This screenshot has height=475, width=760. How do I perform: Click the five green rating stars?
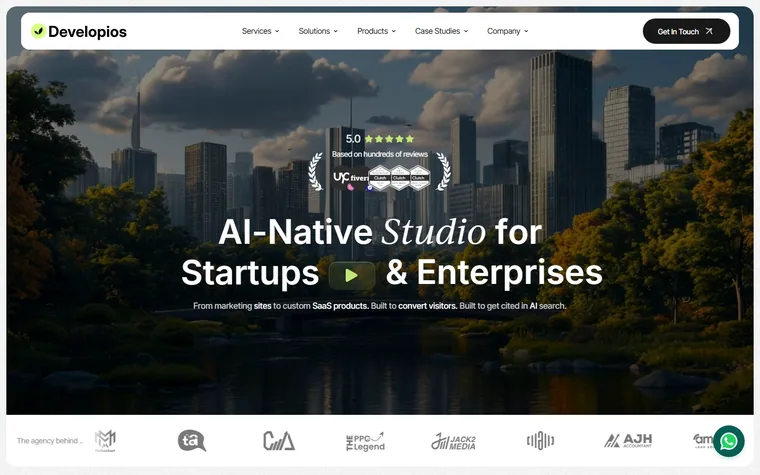tap(389, 139)
